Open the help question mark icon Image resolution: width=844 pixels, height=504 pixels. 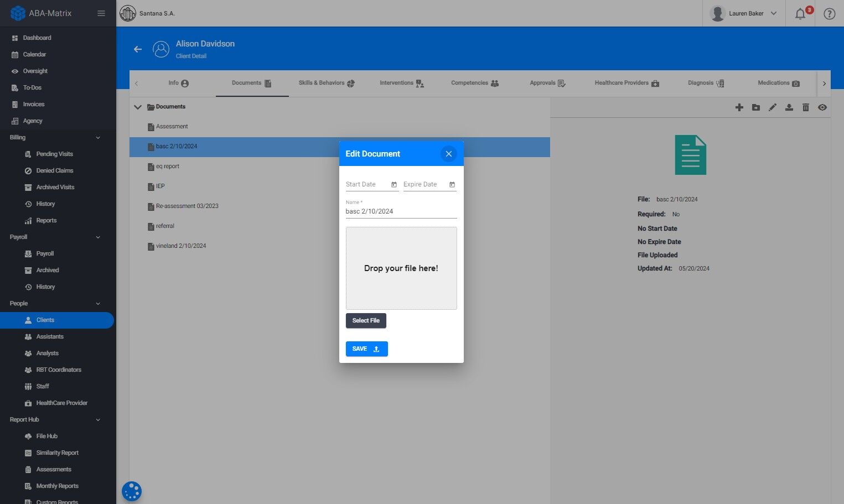pos(829,14)
